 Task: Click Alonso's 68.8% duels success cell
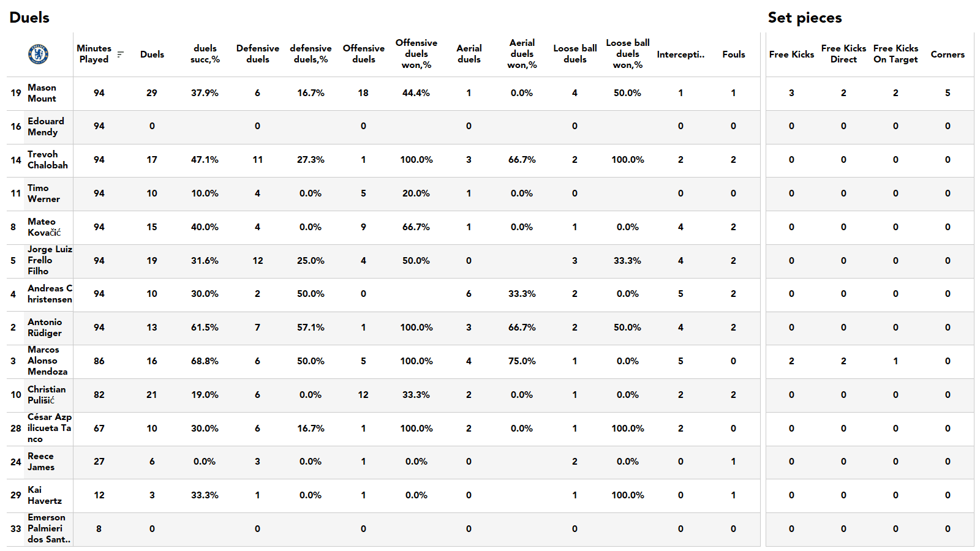(x=205, y=361)
